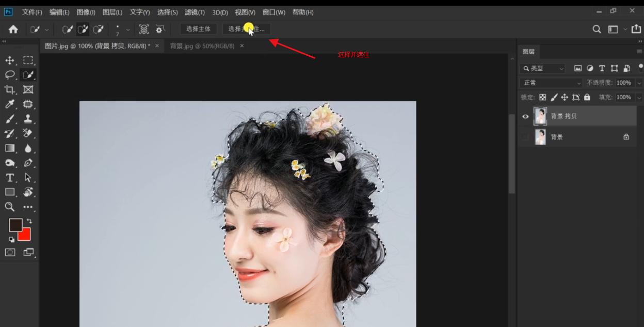This screenshot has height=327, width=644.
Task: Click the Home icon in options bar
Action: [12, 29]
